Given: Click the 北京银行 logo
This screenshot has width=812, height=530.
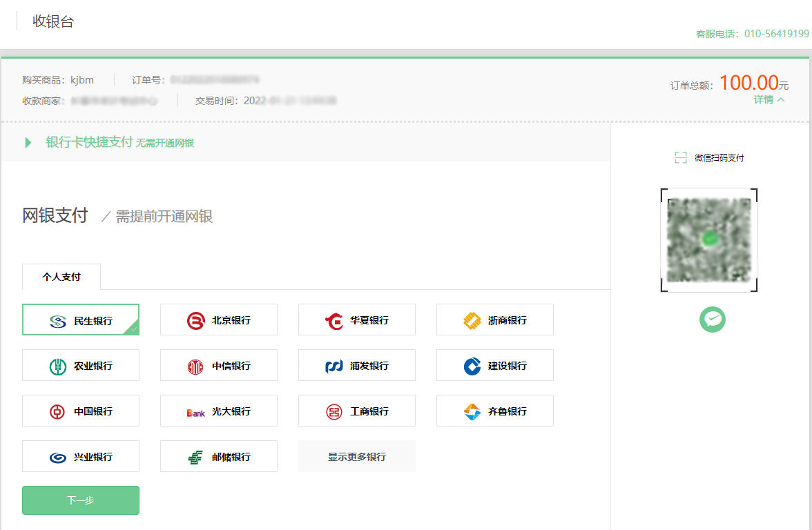Looking at the screenshot, I should tap(219, 320).
